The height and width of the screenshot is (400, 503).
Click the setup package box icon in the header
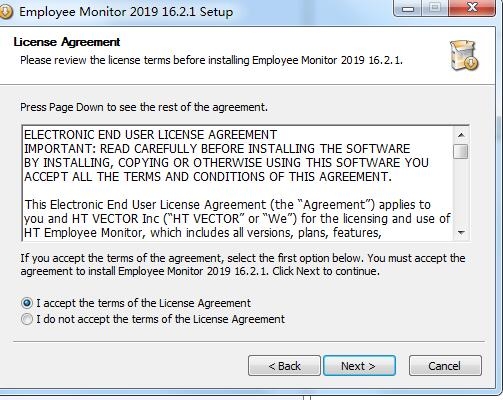(x=464, y=55)
